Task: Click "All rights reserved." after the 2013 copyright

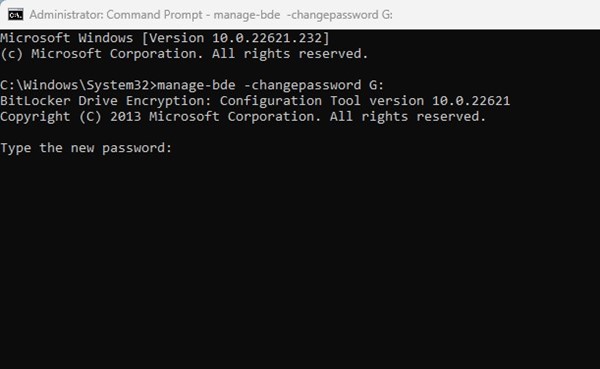Action: pos(408,116)
